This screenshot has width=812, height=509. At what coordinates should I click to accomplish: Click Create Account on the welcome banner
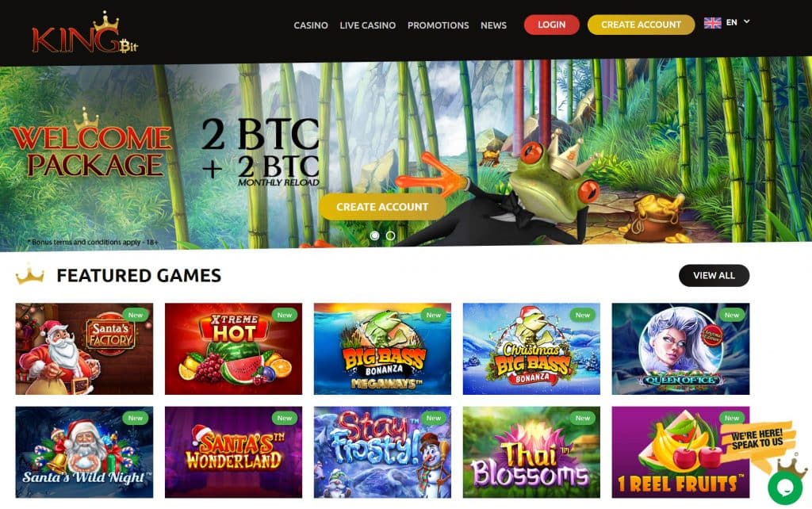382,207
